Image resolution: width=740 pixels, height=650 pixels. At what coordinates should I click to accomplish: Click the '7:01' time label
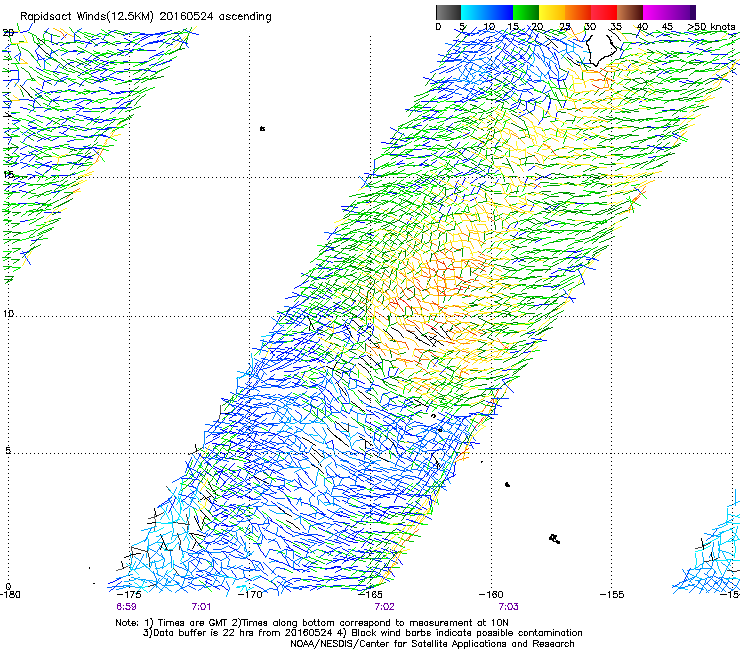point(201,607)
